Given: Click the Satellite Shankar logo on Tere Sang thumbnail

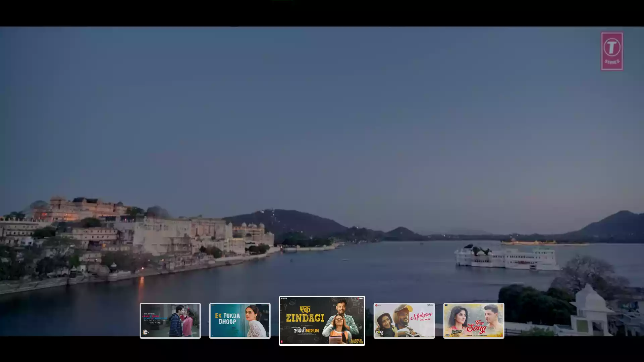Looking at the screenshot, I should 456,332.
